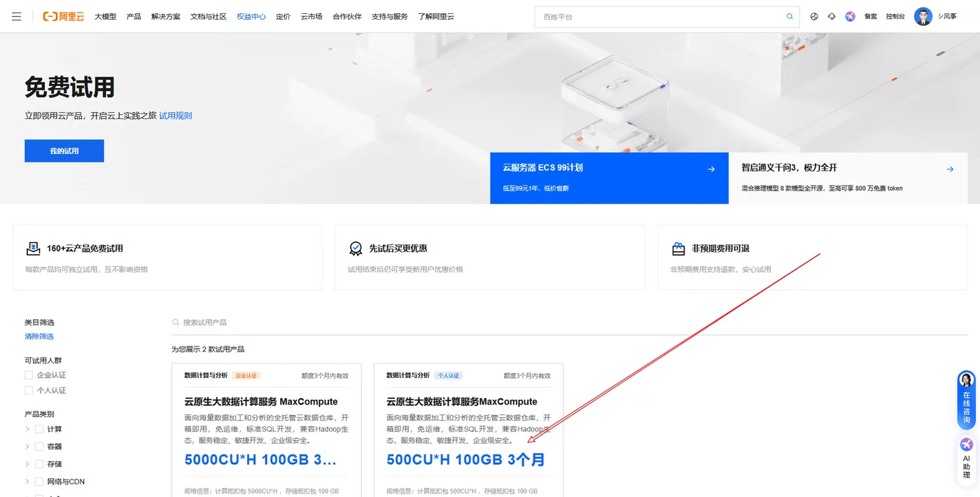Open the Tongyi assistant icon near 备案
980x497 pixels.
(850, 15)
